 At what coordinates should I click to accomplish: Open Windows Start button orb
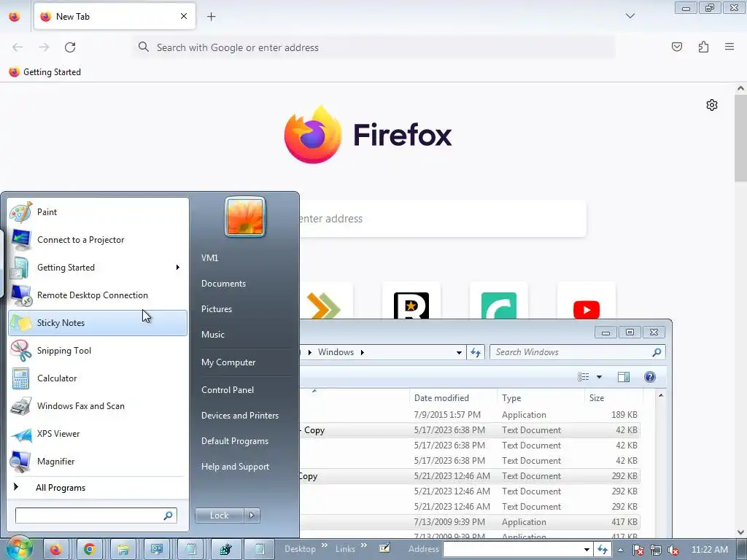(19, 548)
